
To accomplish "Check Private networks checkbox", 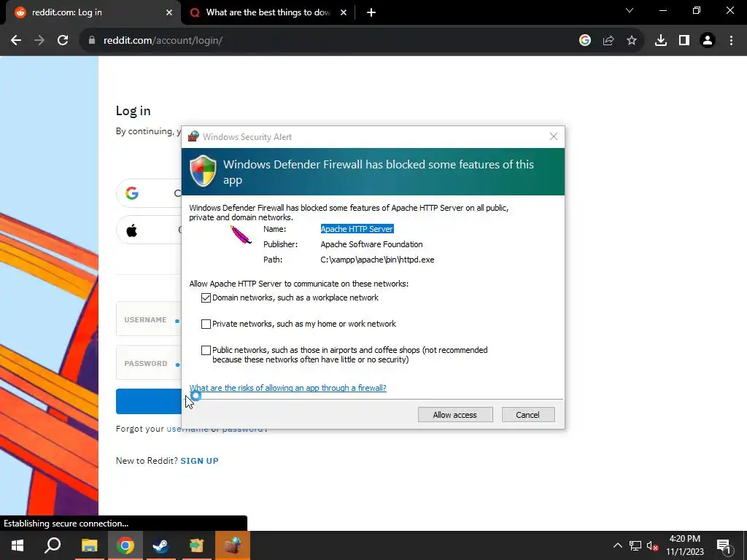I will click(x=206, y=324).
